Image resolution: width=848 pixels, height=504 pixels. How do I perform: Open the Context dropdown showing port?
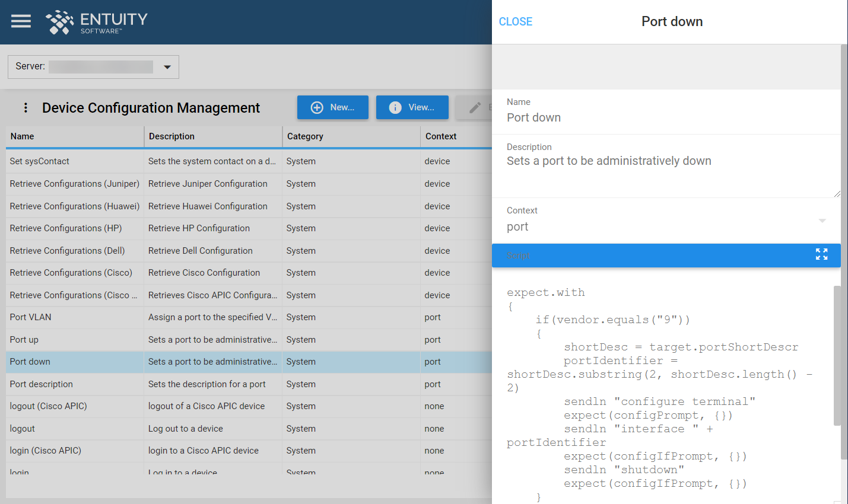click(822, 221)
